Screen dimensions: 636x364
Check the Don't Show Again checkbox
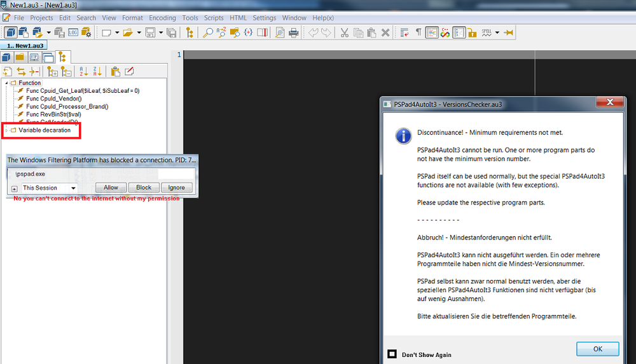(x=392, y=354)
